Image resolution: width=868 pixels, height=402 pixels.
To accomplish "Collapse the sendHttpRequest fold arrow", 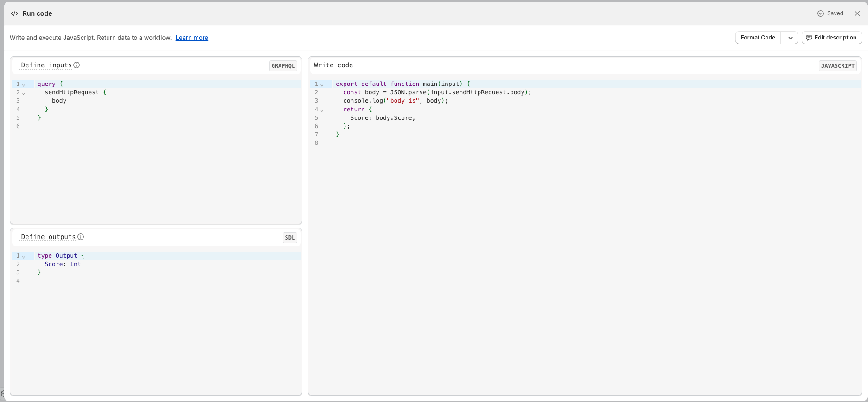I will [24, 93].
